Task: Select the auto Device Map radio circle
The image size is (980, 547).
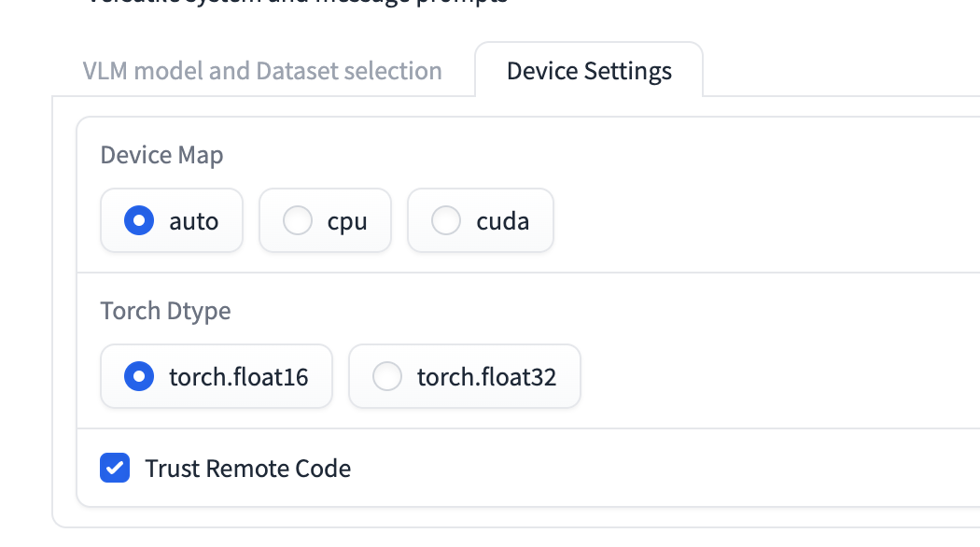Action: click(x=139, y=221)
